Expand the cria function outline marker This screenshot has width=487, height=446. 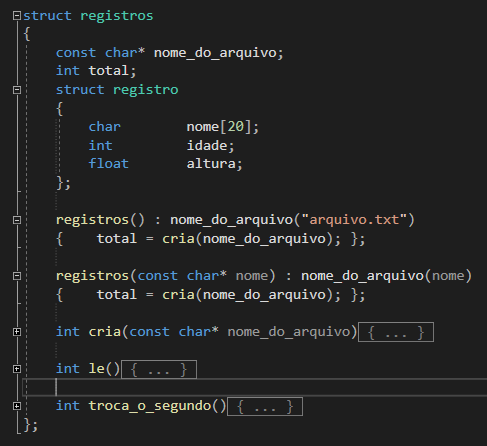(17, 332)
